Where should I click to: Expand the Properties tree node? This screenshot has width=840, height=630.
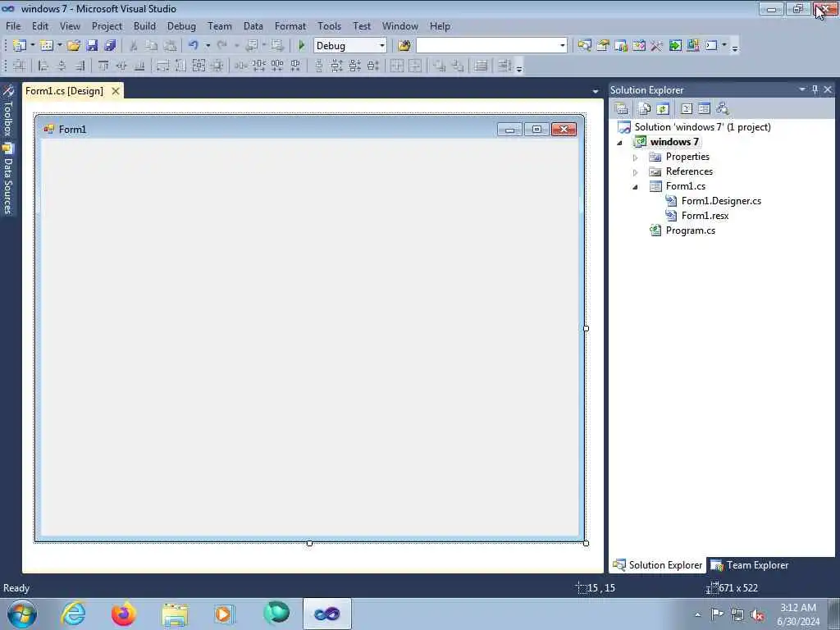pos(636,157)
